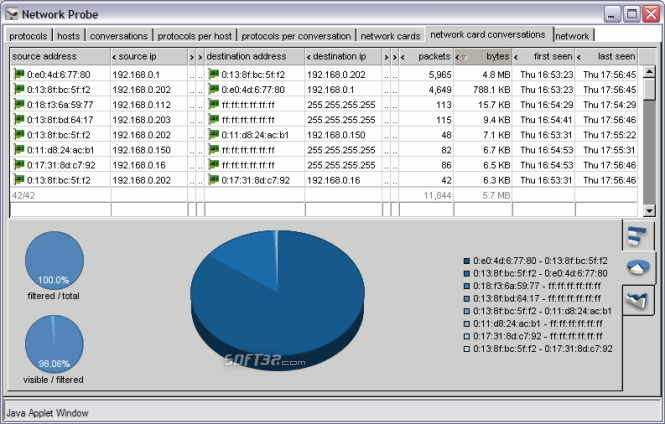Open the protocols per host tab
The height and width of the screenshot is (424, 665).
coord(195,36)
